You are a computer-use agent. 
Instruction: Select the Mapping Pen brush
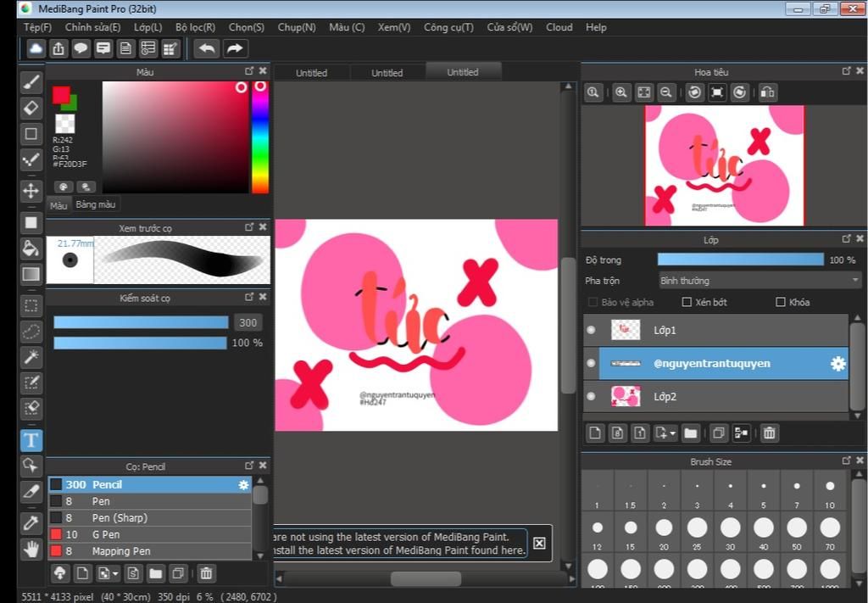[149, 551]
